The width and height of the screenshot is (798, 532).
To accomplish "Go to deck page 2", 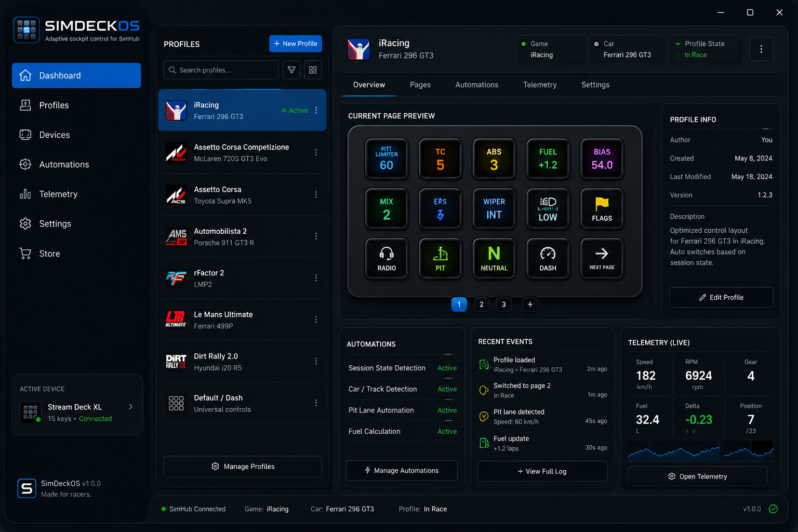I will (482, 304).
